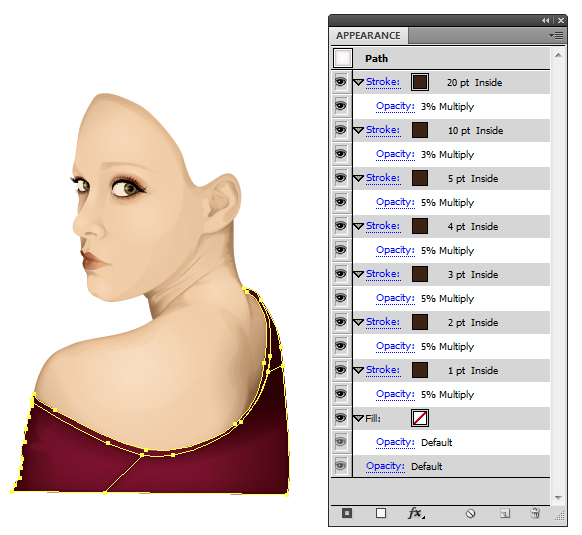Collapse the 10 pt Stroke disclosure triangle

pos(358,130)
